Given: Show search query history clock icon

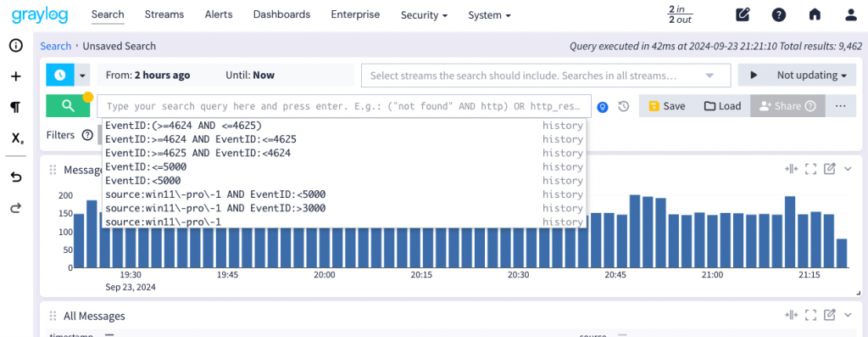Looking at the screenshot, I should click(624, 106).
